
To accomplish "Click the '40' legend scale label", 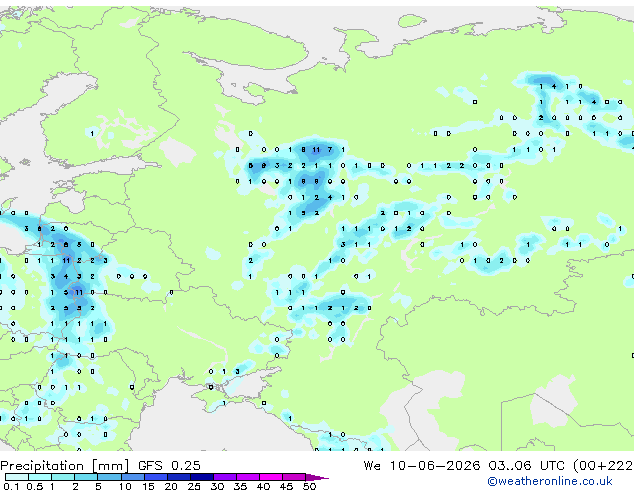I will 263,486.
